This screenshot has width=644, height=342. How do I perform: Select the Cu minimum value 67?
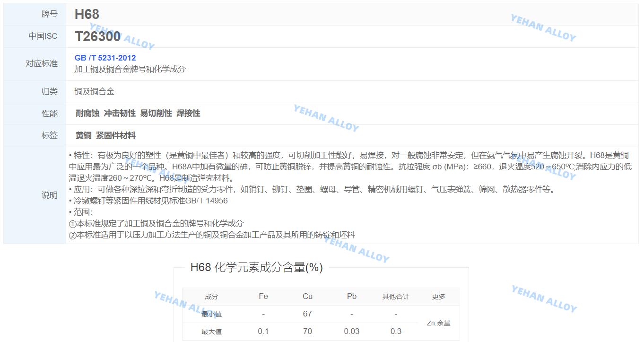point(307,314)
